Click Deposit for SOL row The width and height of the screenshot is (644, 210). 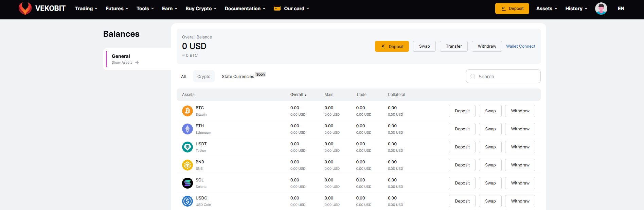pyautogui.click(x=462, y=183)
